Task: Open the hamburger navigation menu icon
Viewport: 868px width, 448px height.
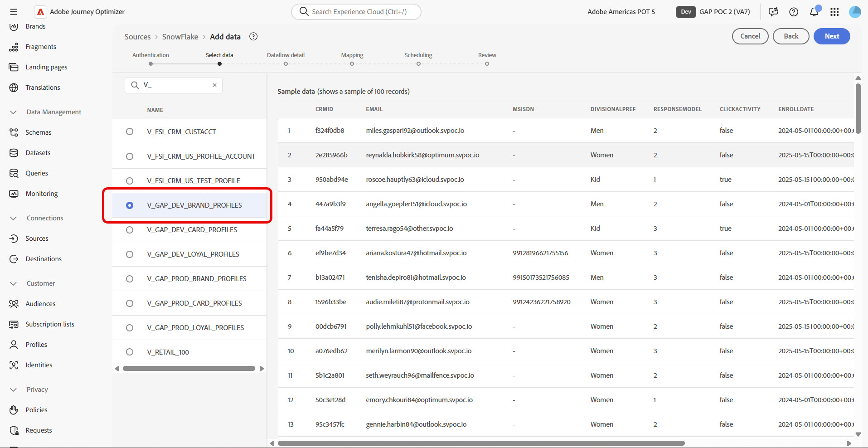Action: (14, 12)
